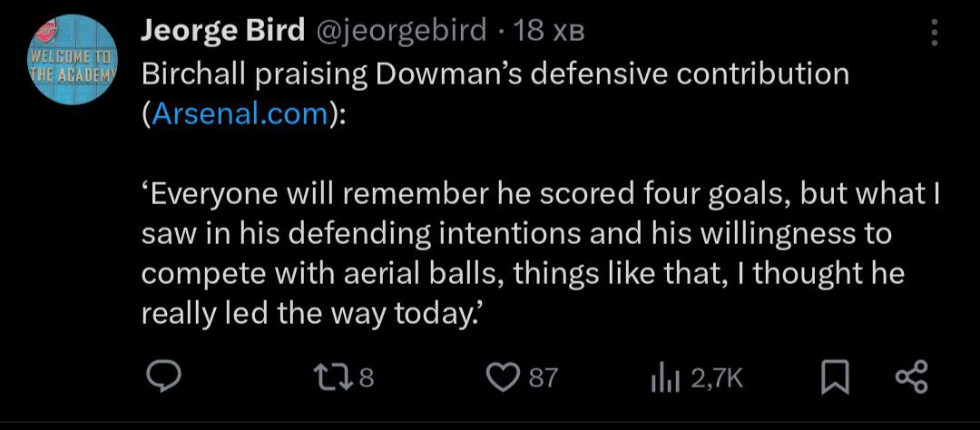
Task: Click the 'compete with aerial balls' line
Action: click(523, 273)
